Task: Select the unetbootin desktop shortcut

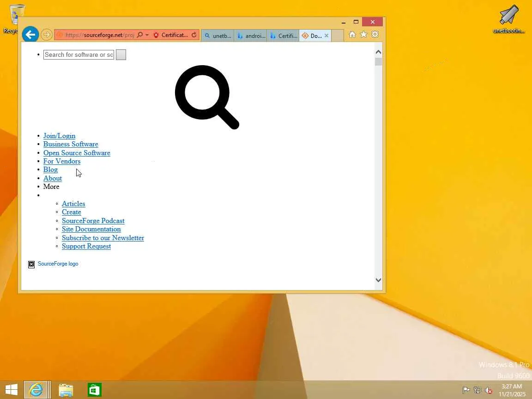Action: click(x=508, y=19)
